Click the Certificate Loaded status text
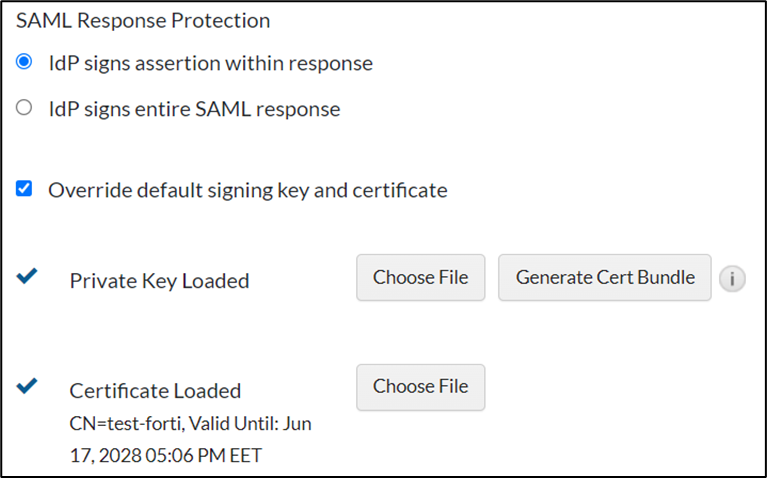The width and height of the screenshot is (767, 478). coord(155,390)
